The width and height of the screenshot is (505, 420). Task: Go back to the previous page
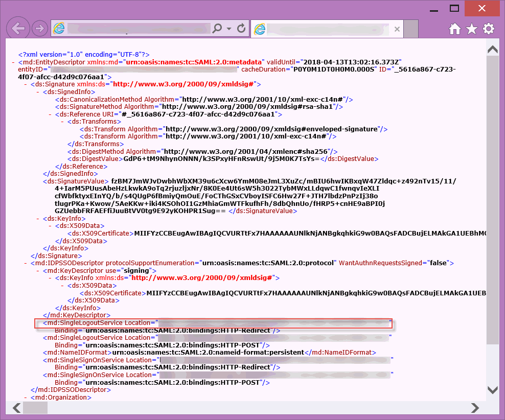(x=19, y=29)
